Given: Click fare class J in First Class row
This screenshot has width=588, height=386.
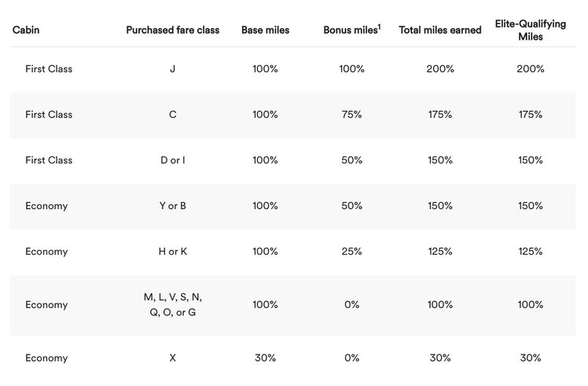Looking at the screenshot, I should pos(172,69).
